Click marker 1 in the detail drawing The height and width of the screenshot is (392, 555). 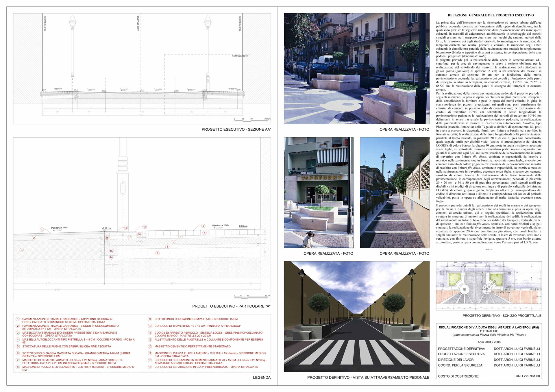tap(42, 230)
